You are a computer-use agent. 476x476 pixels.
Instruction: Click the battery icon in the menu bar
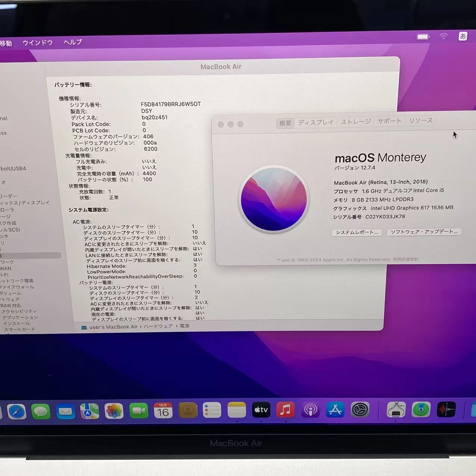pos(423,36)
